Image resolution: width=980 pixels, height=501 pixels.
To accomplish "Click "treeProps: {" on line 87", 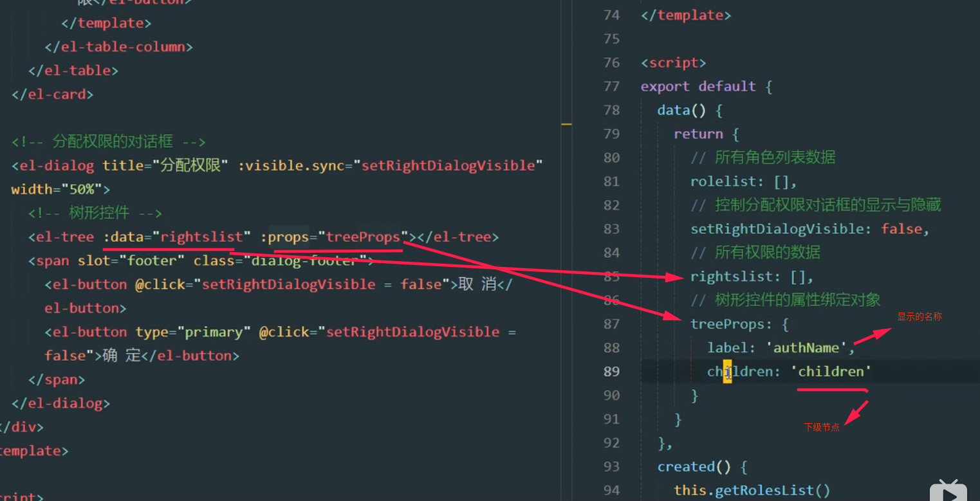I will pos(740,324).
